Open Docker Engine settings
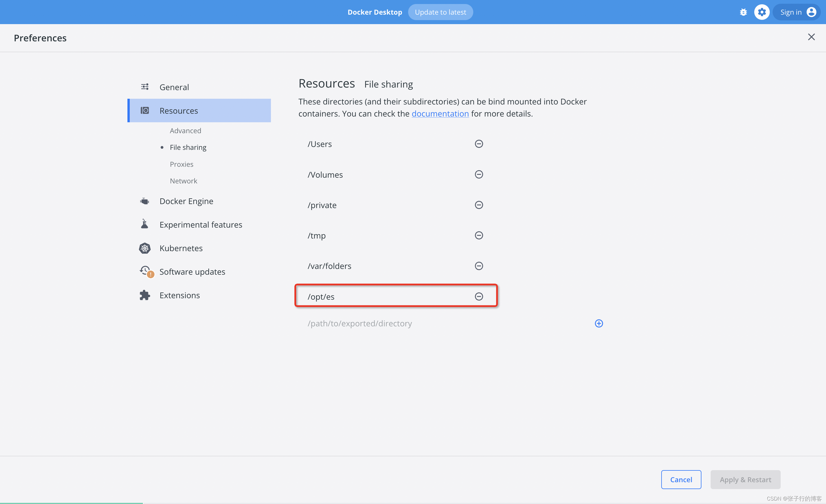The width and height of the screenshot is (826, 504). [199, 201]
